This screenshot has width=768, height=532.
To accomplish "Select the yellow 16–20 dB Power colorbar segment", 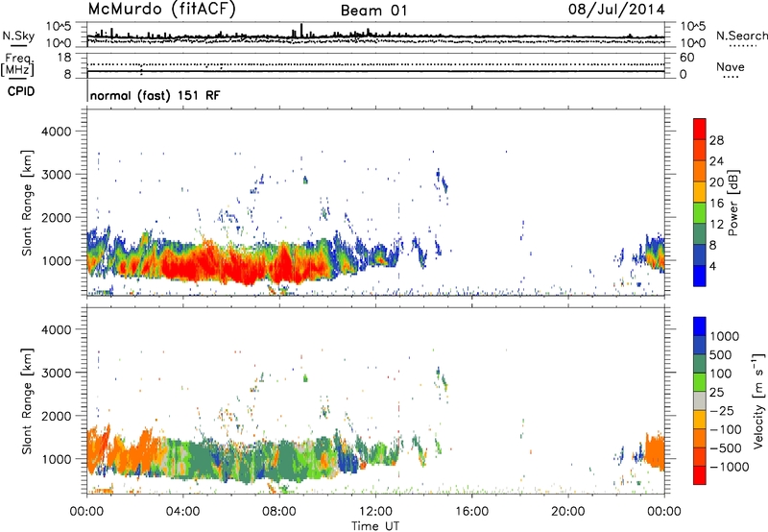I will click(x=700, y=192).
